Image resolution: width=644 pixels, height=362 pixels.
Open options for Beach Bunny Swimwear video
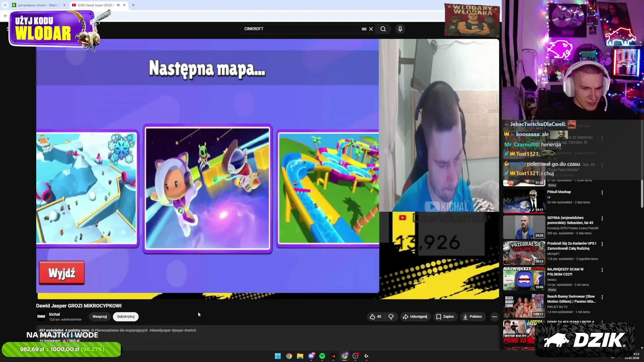(x=602, y=297)
